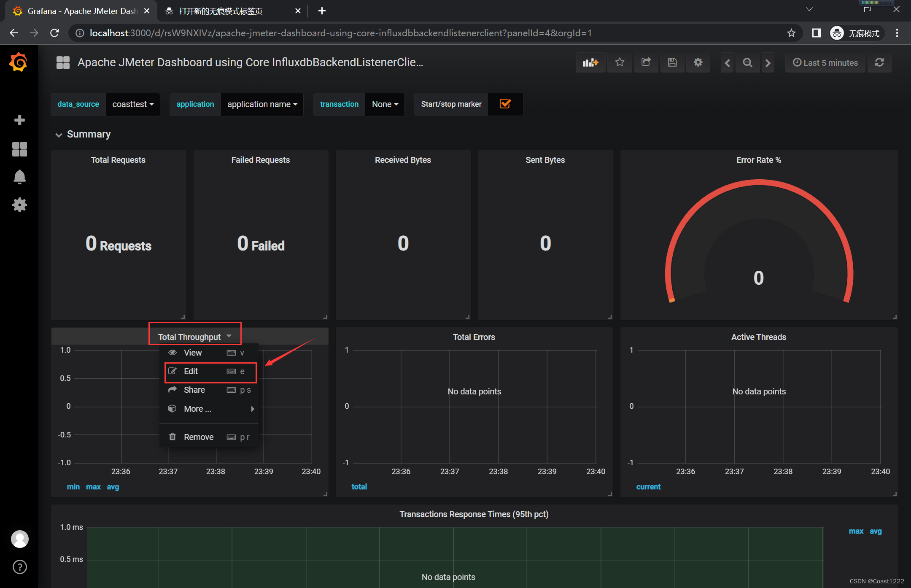Save the dashboard with floppy icon
Screen dimensions: 911x588
click(672, 62)
